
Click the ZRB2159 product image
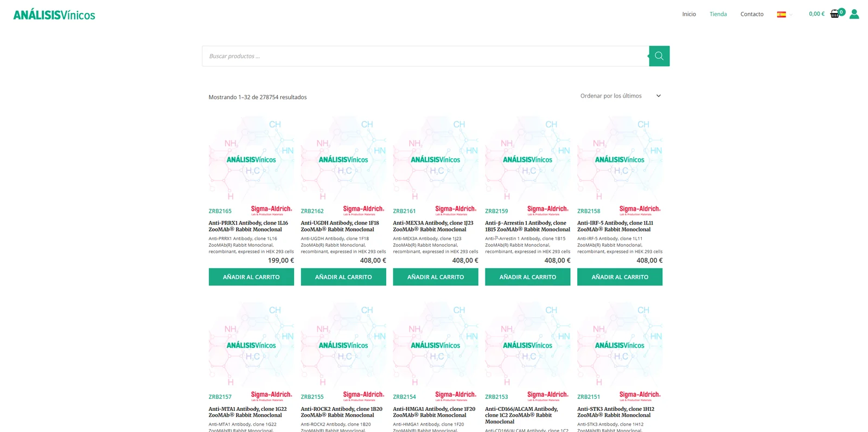(x=528, y=159)
